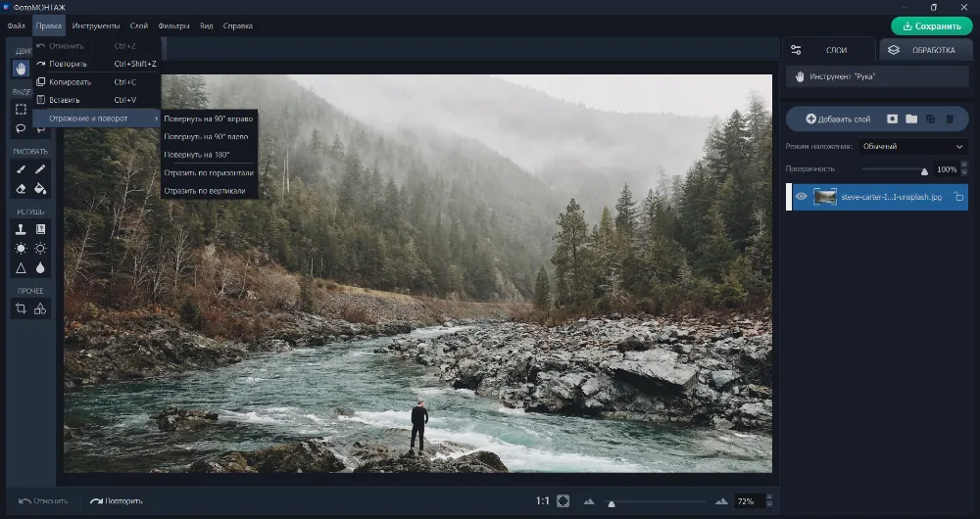Viewport: 980px width, 519px height.
Task: Activate the Crop tool
Action: click(x=21, y=308)
